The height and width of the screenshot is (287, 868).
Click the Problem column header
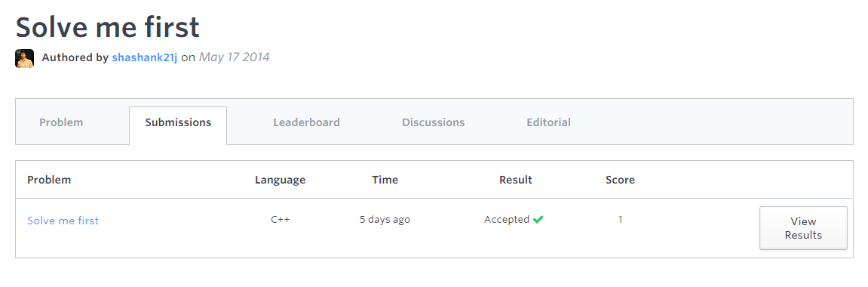pos(49,180)
